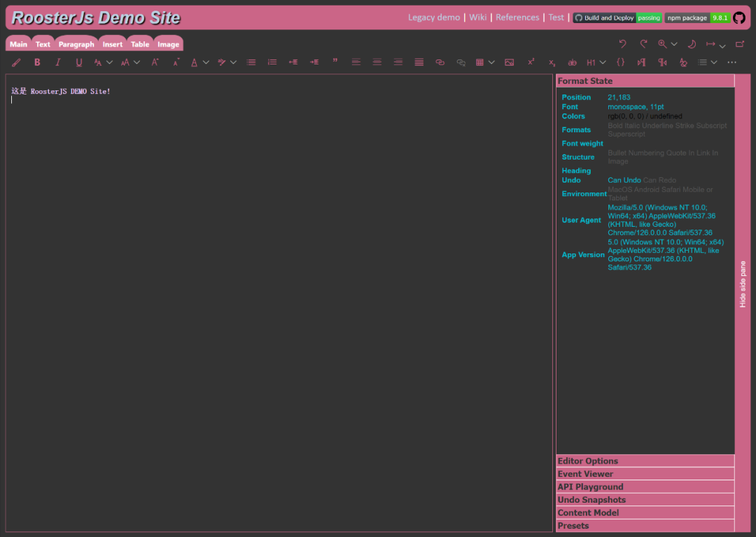Toggle underline formatting
The height and width of the screenshot is (537, 756).
pos(79,62)
